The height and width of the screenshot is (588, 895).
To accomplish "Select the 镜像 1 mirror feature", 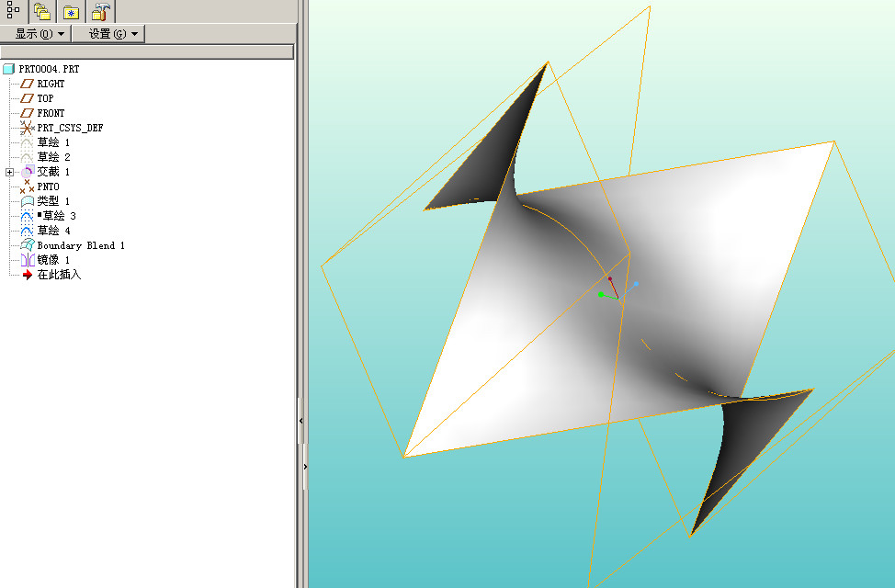I will click(53, 260).
